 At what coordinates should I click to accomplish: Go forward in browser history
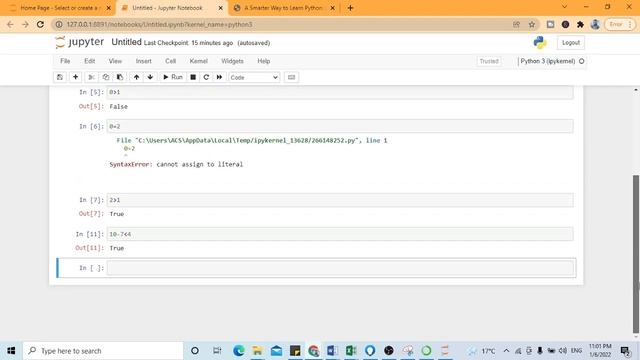pyautogui.click(x=25, y=24)
